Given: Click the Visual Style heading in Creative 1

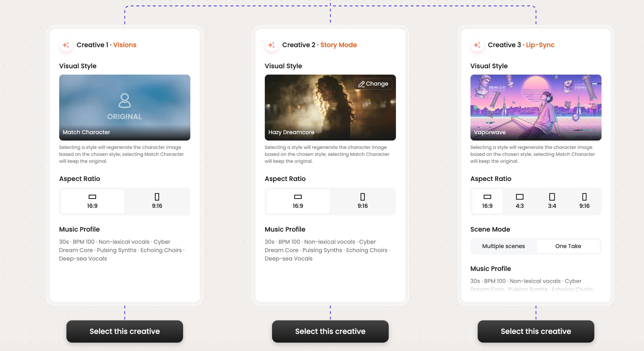Looking at the screenshot, I should pos(78,66).
